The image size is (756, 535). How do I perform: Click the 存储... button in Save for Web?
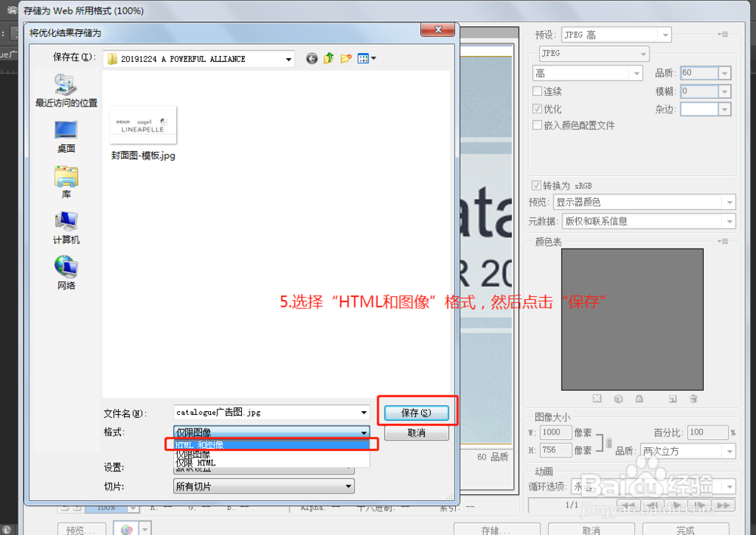click(497, 530)
